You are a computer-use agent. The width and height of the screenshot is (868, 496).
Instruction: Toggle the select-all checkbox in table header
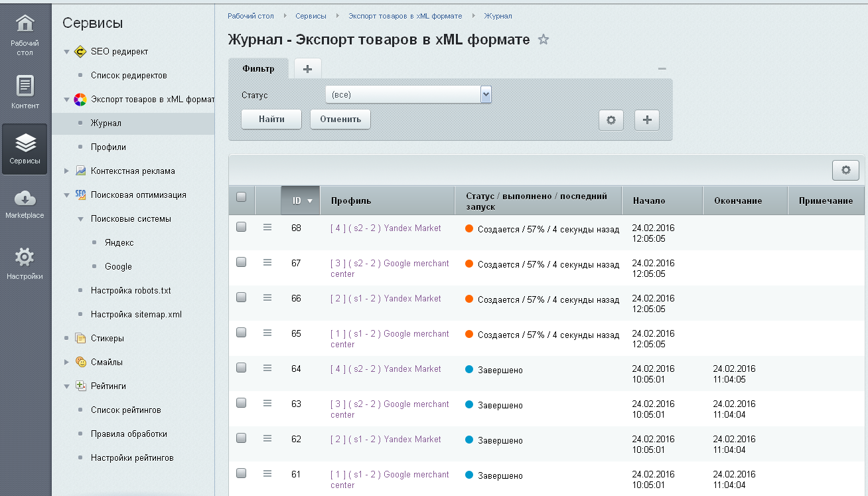242,197
